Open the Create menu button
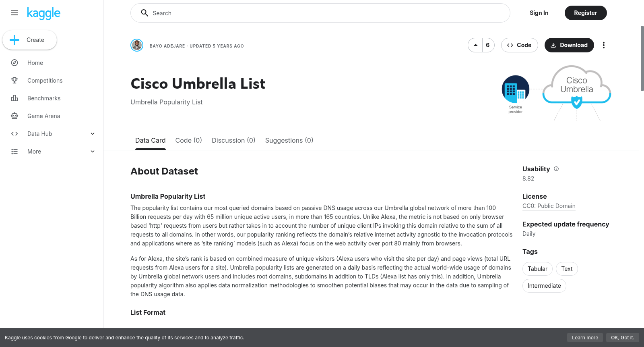Image resolution: width=644 pixels, height=347 pixels. pos(30,40)
